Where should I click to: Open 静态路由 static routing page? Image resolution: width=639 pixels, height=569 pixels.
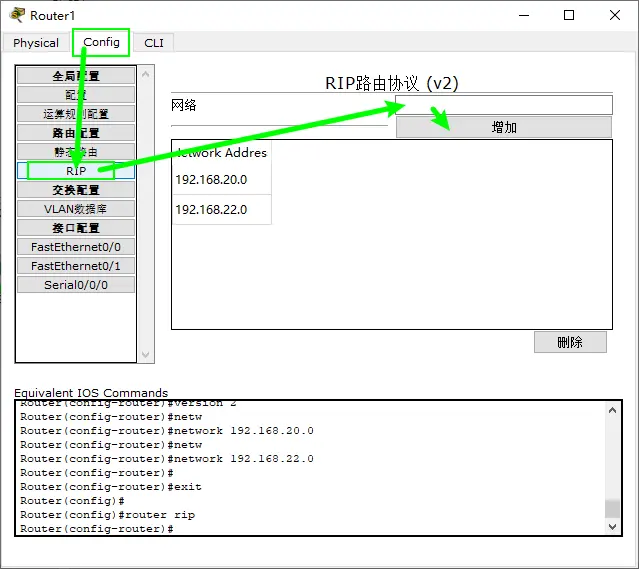[76, 152]
